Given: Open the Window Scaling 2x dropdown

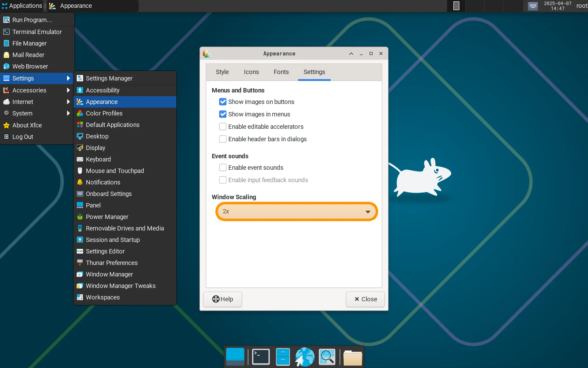Looking at the screenshot, I should [x=297, y=212].
